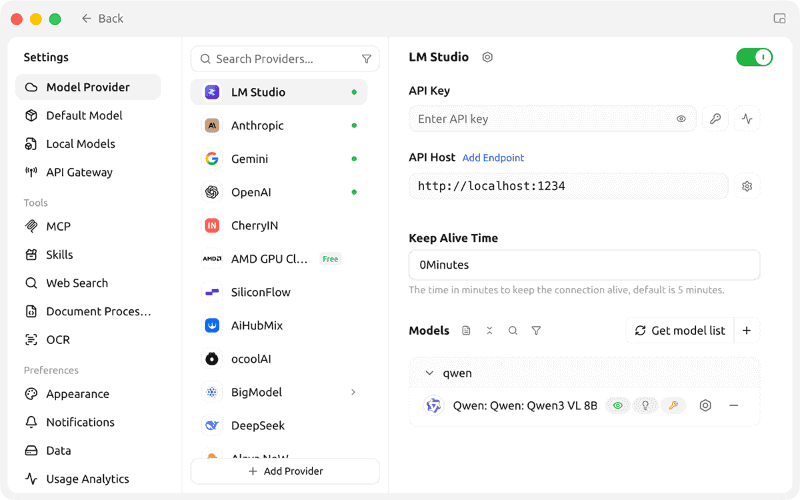This screenshot has width=800, height=500.
Task: Click the Add Provider button
Action: (285, 471)
